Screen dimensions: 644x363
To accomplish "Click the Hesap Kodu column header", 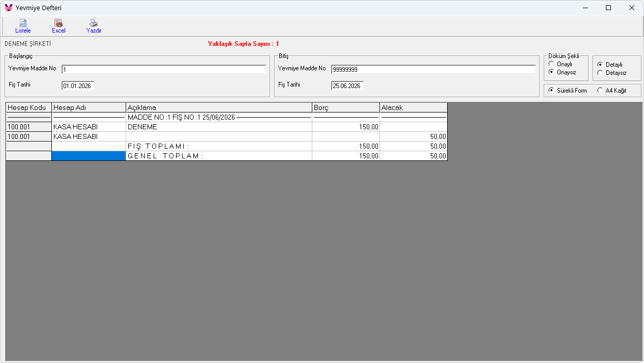I will coord(28,107).
